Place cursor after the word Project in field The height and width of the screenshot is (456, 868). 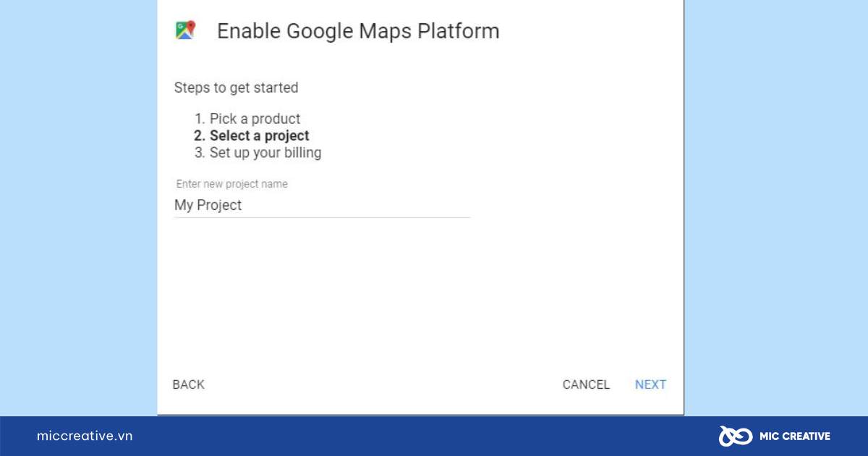(243, 205)
